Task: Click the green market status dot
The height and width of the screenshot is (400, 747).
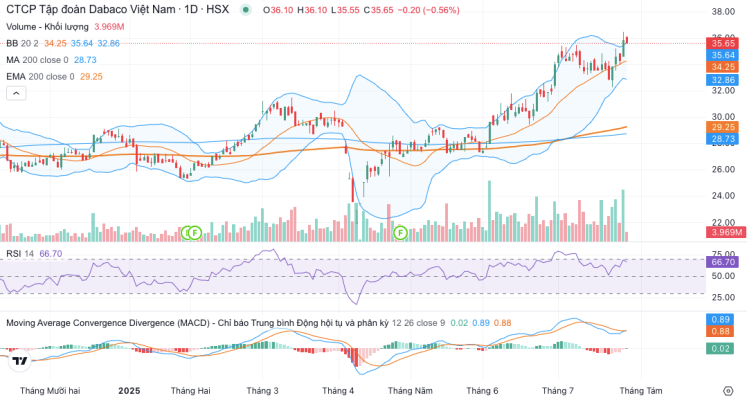Action: (245, 10)
